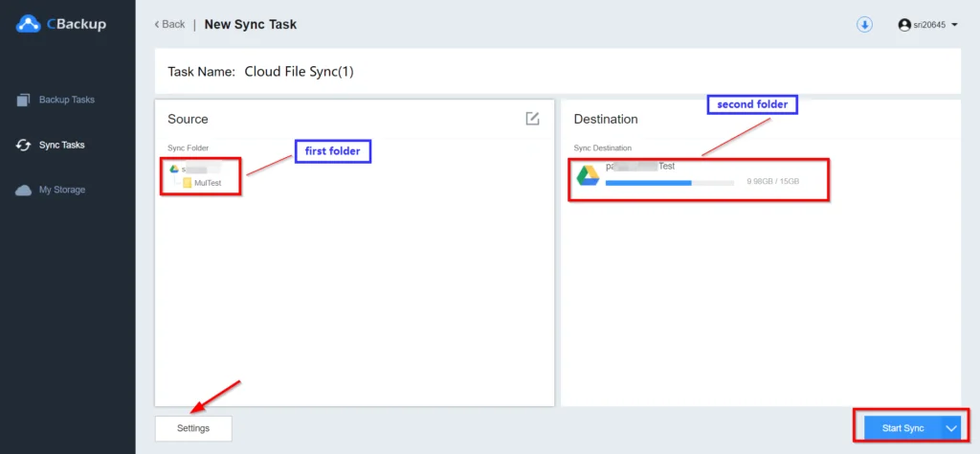Screen dimensions: 980x454
Task: Click the edit source icon
Action: pyautogui.click(x=532, y=119)
